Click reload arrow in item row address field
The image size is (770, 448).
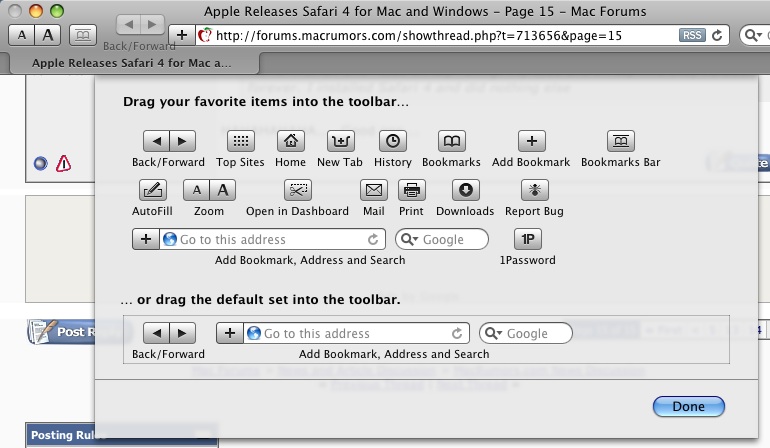click(x=373, y=239)
